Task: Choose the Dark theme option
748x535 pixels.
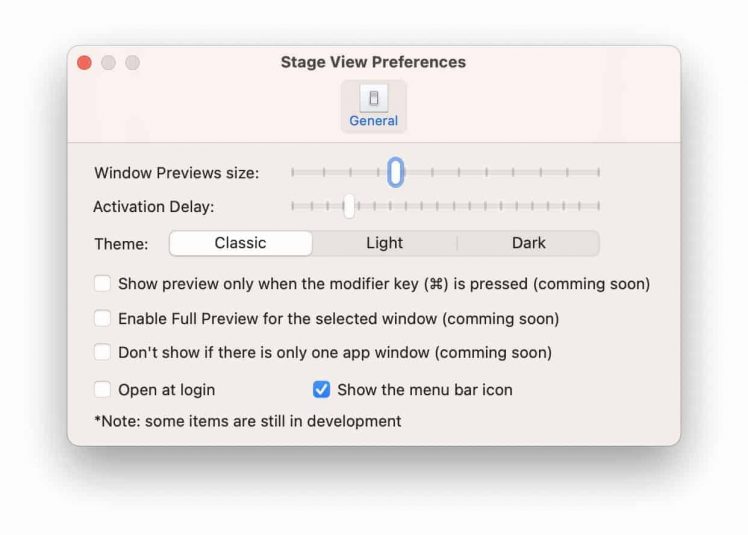Action: point(528,243)
